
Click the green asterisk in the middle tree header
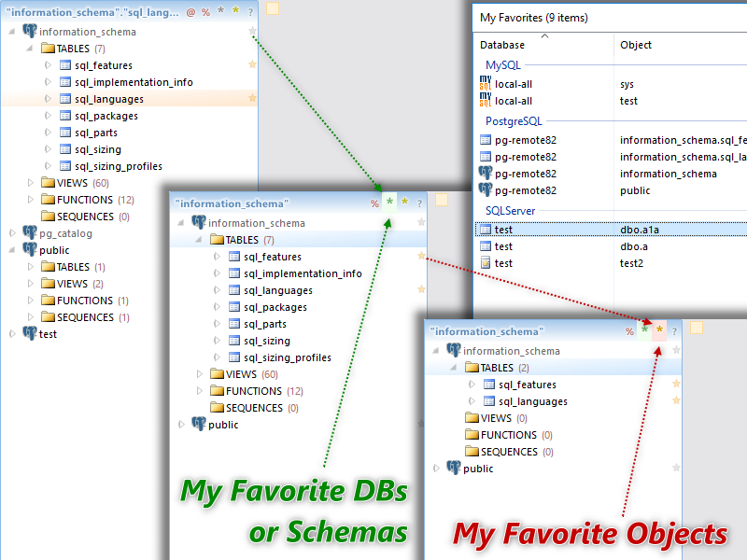click(x=389, y=202)
